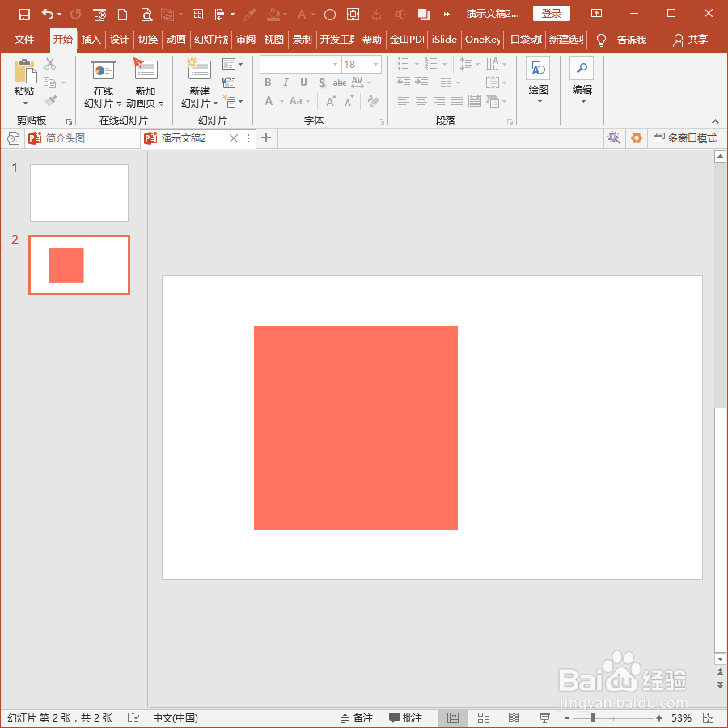Add a new document tab with plus
This screenshot has width=728, height=728.
[x=266, y=138]
